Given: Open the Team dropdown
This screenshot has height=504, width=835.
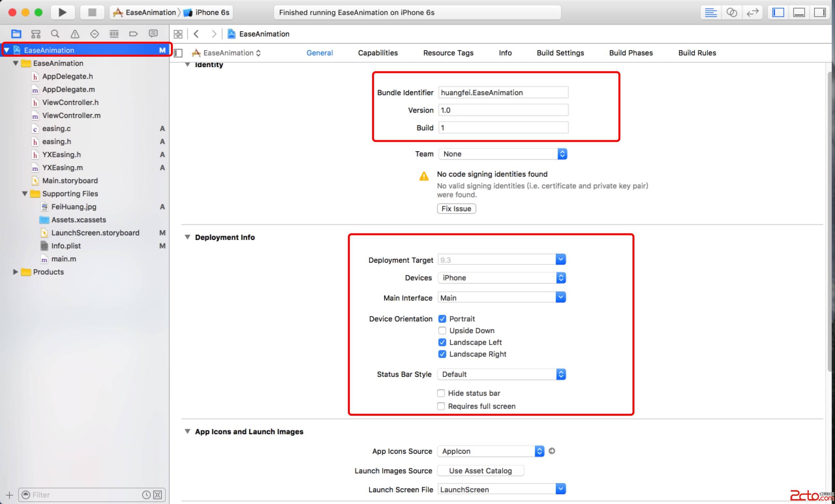Looking at the screenshot, I should point(503,154).
